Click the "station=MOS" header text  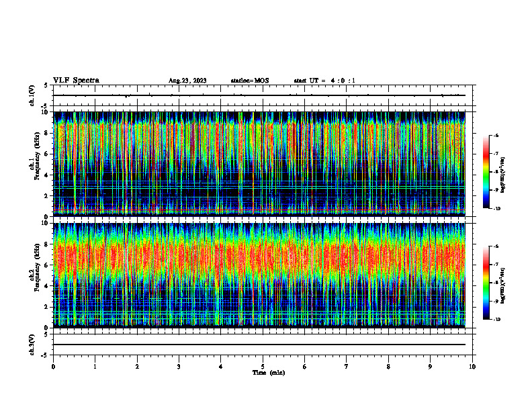(x=250, y=81)
